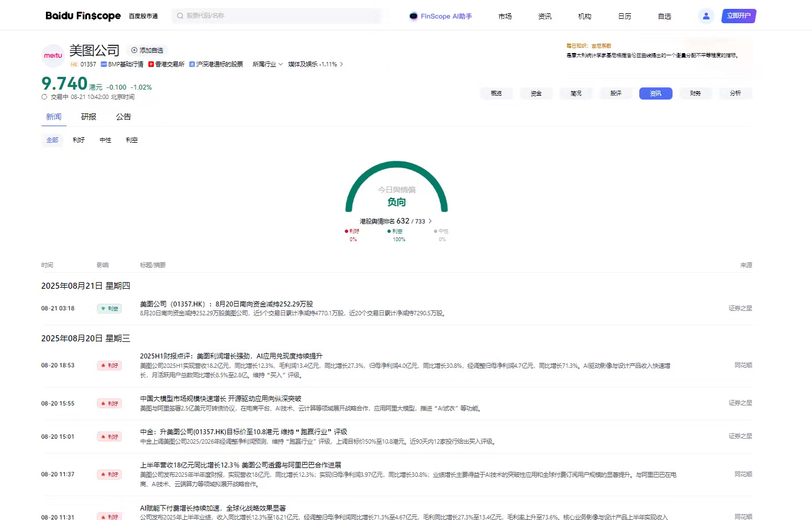
Task: Open the 港股舆情排名 arrow chevron
Action: pos(430,221)
